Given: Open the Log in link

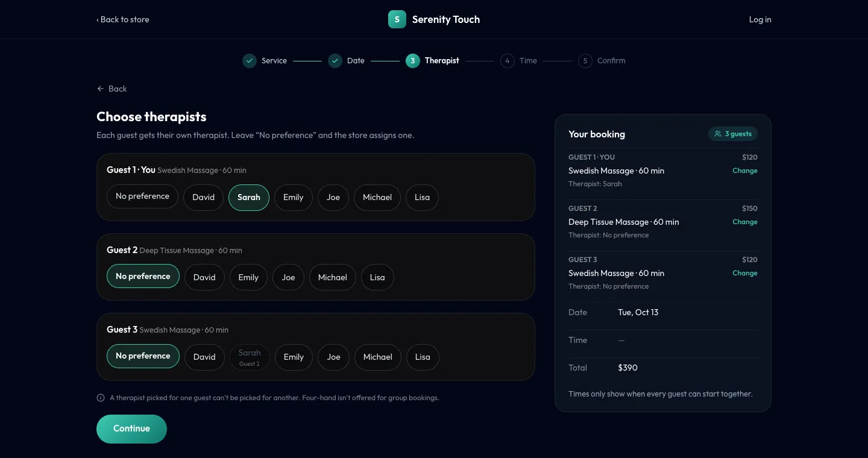Looking at the screenshot, I should click(x=760, y=19).
